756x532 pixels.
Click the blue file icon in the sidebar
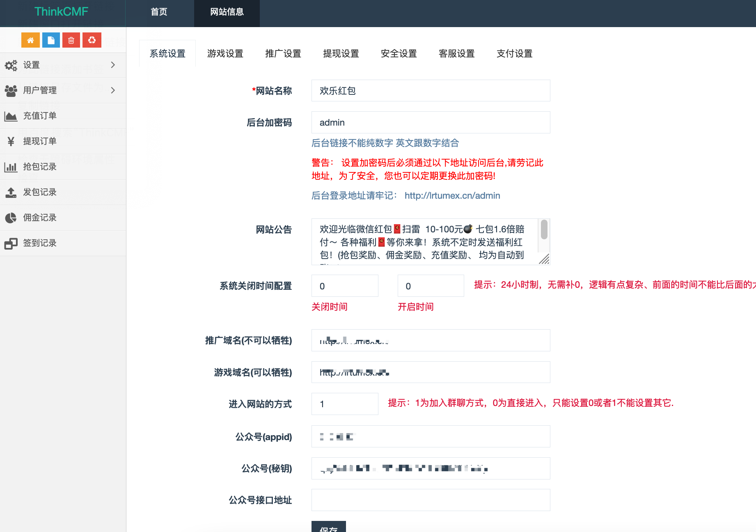click(51, 40)
